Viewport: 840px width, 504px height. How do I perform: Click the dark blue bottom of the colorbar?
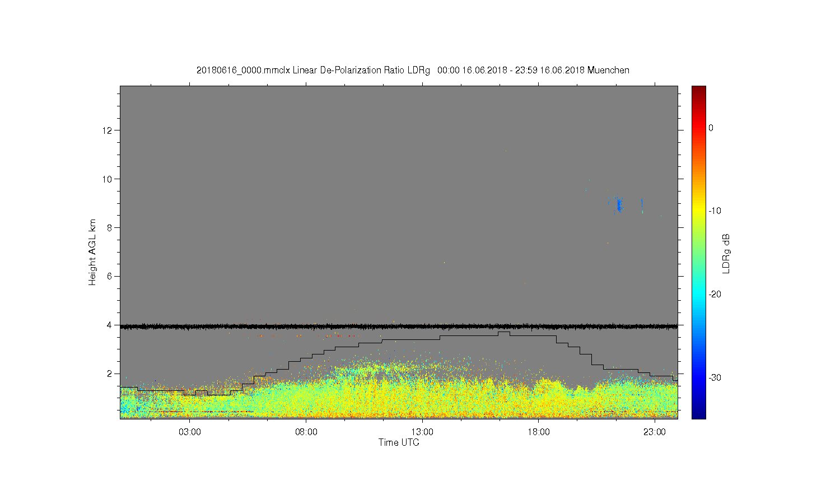(698, 413)
